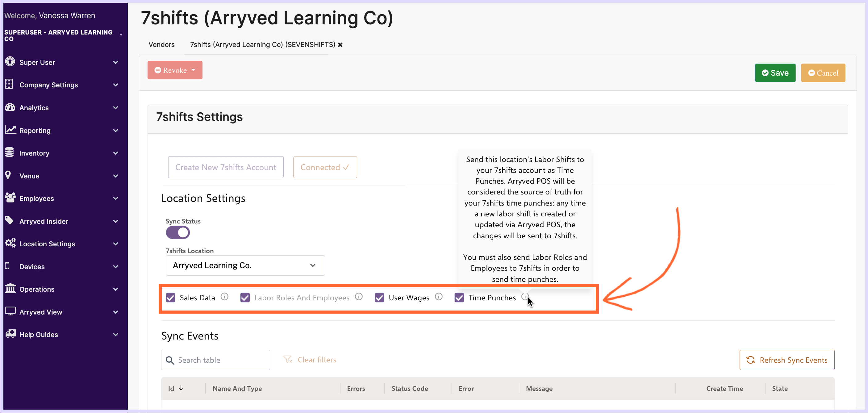Image resolution: width=868 pixels, height=413 pixels.
Task: Click the Reporting line chart icon
Action: pyautogui.click(x=10, y=130)
